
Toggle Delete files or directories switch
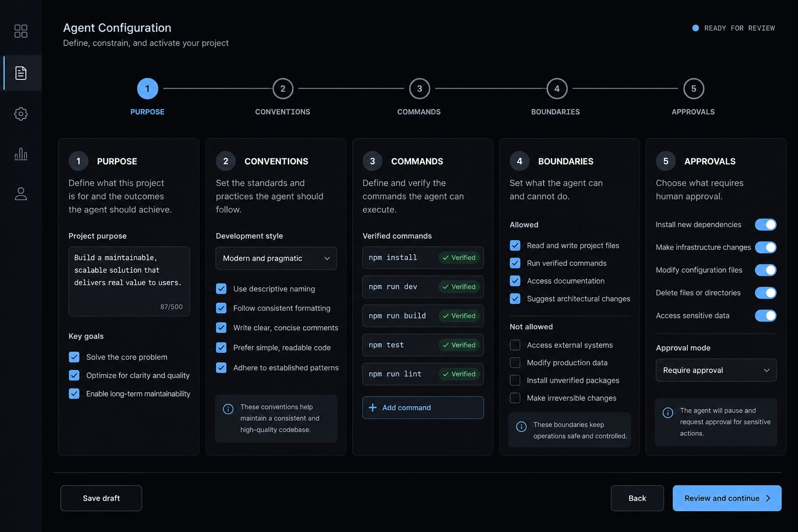765,293
